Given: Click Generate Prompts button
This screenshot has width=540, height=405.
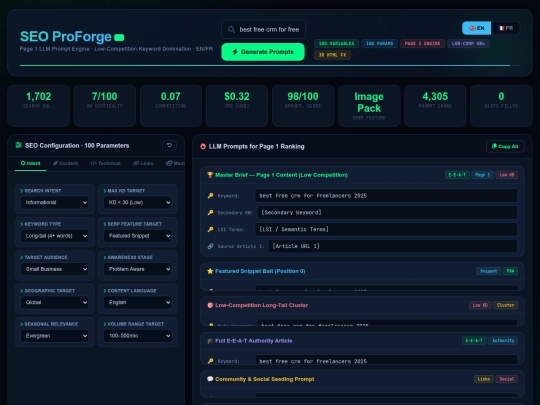Looking at the screenshot, I should pos(263,52).
